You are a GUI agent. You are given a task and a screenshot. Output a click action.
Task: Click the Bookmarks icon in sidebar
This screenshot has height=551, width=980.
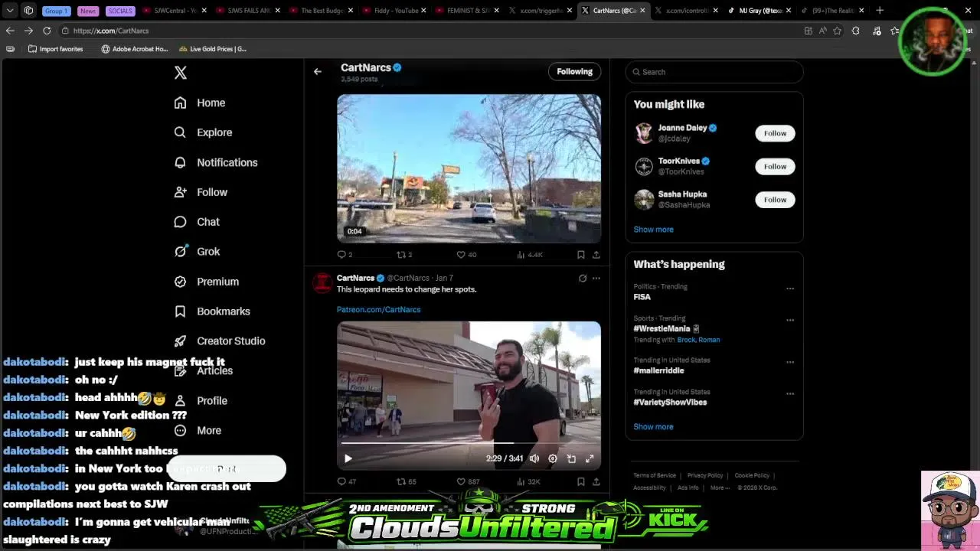point(180,311)
